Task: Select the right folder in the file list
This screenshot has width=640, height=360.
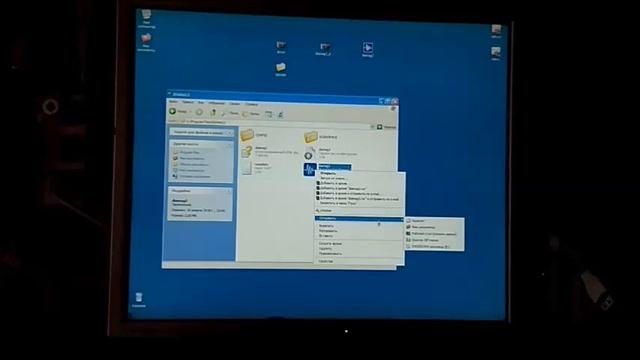Action: point(311,137)
